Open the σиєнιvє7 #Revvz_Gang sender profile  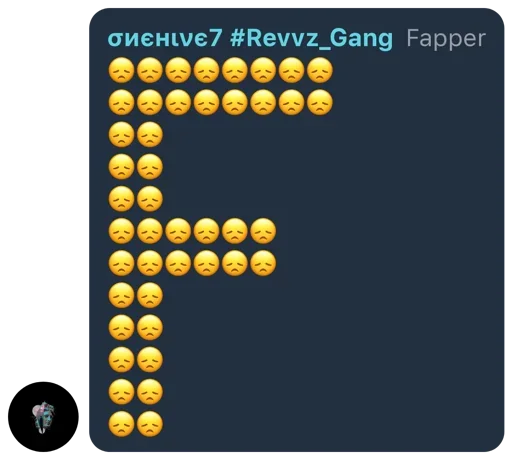point(250,38)
